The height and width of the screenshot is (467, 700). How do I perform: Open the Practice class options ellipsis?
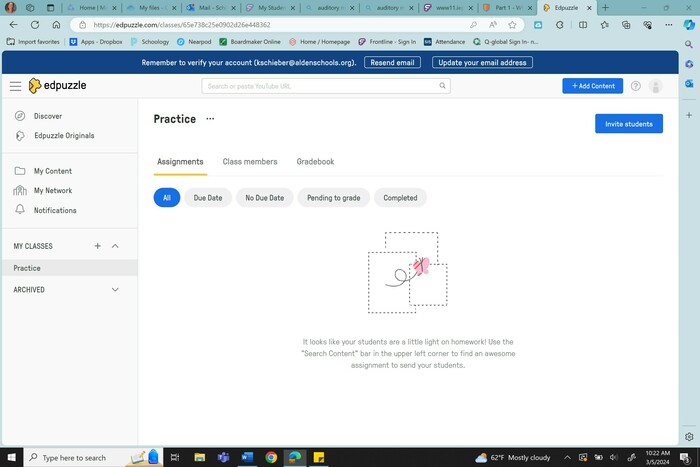click(210, 119)
